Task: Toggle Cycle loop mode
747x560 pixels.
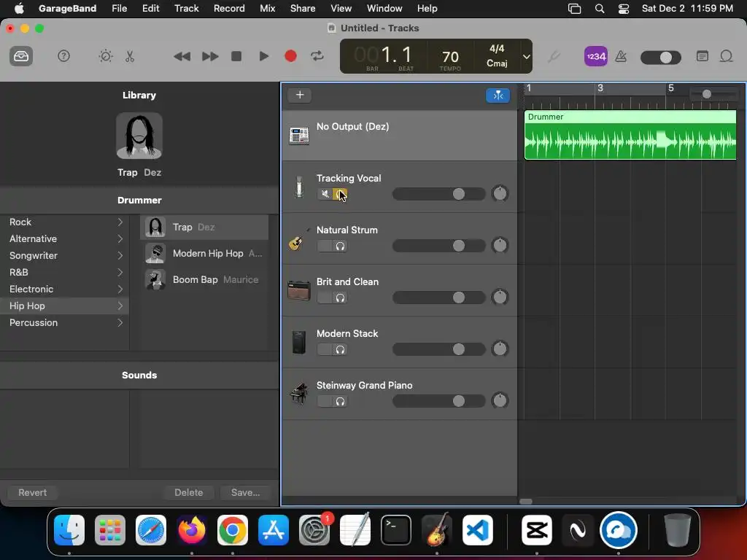Action: (317, 56)
